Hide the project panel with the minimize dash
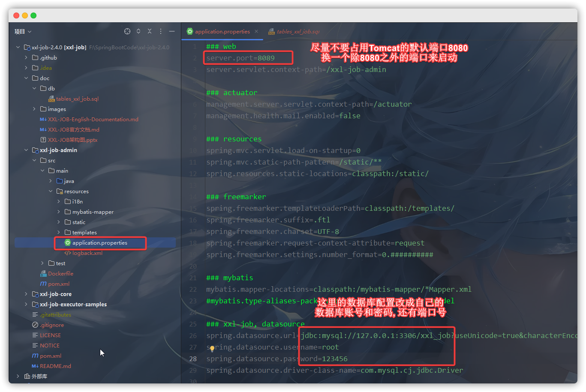 point(172,31)
